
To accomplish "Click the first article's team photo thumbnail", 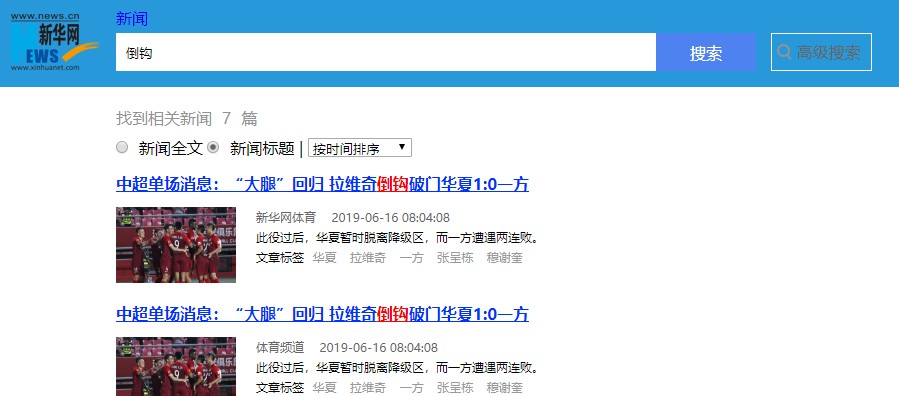I will point(176,245).
